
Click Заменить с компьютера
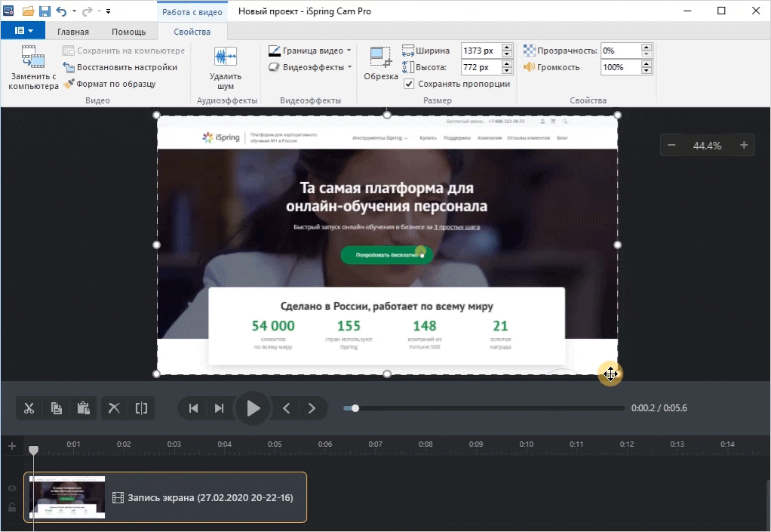coord(33,67)
